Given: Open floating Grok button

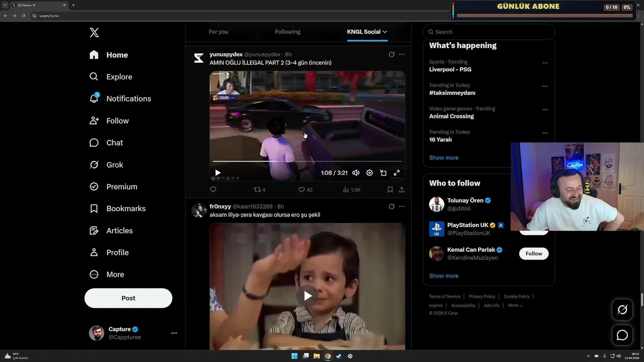Looking at the screenshot, I should point(622,310).
